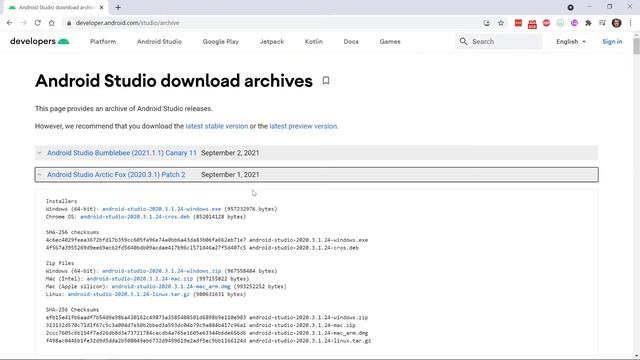This screenshot has width=640, height=360.
Task: Download android-studio-2020.3.1.24-windows.zip
Action: (x=161, y=271)
